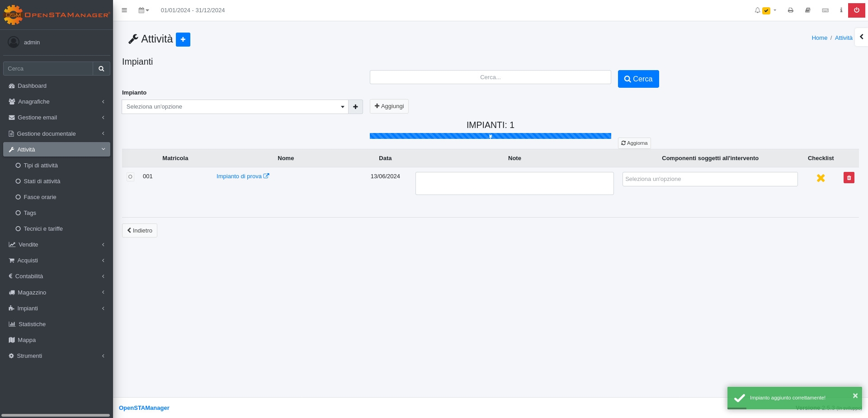Delete plant row with red trash icon
The image size is (868, 418).
pos(849,178)
